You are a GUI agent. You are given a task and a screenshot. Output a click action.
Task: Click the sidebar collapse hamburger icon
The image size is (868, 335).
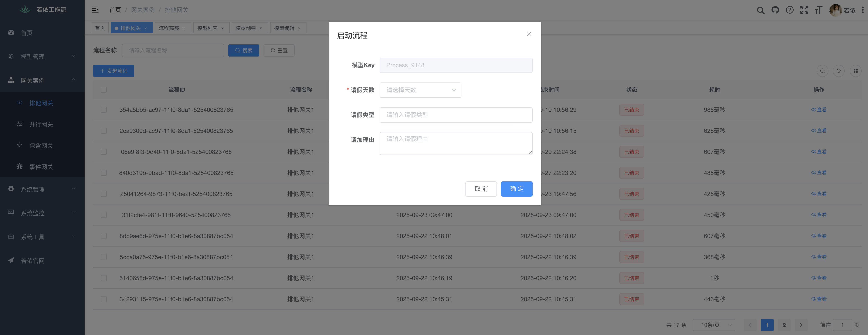[x=95, y=9]
